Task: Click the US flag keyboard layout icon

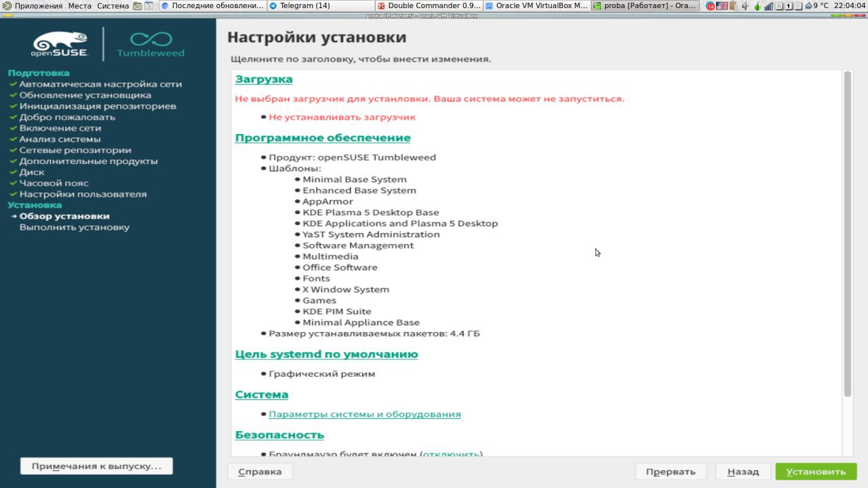Action: [x=722, y=6]
